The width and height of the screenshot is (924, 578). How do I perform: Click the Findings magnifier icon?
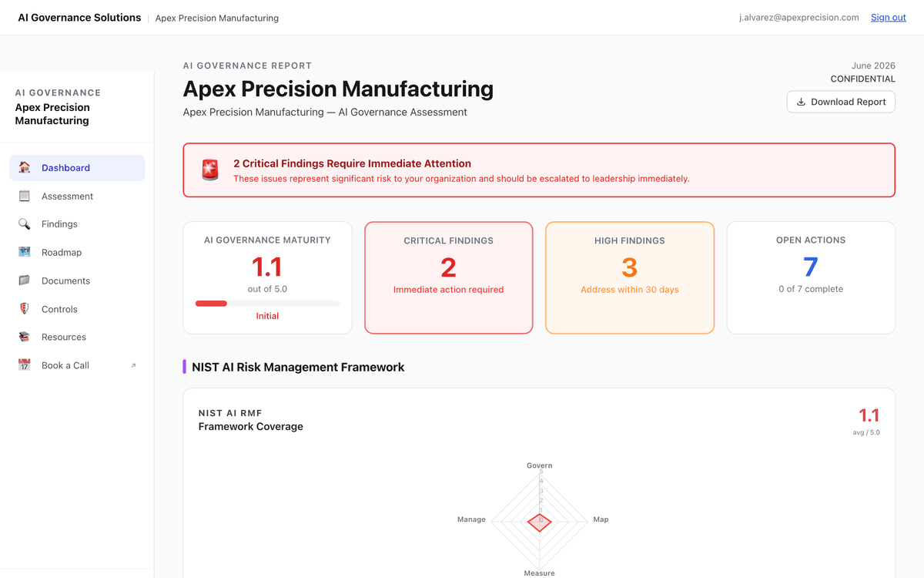click(x=25, y=224)
